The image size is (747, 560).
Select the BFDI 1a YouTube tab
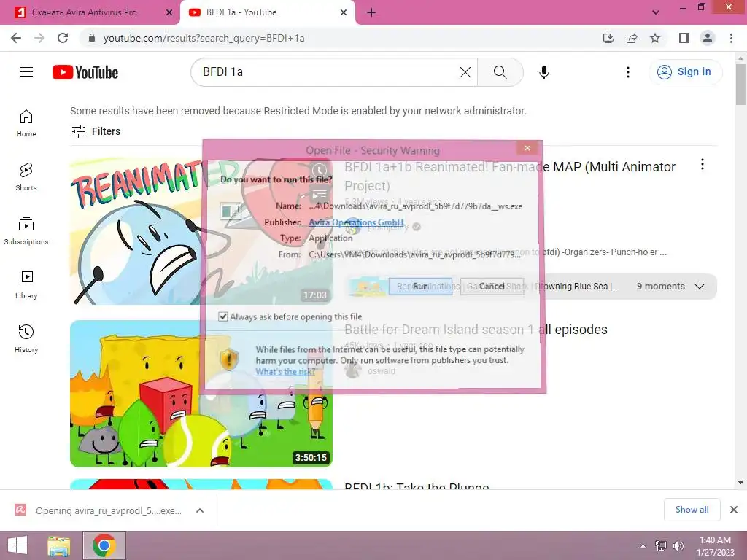[267, 12]
